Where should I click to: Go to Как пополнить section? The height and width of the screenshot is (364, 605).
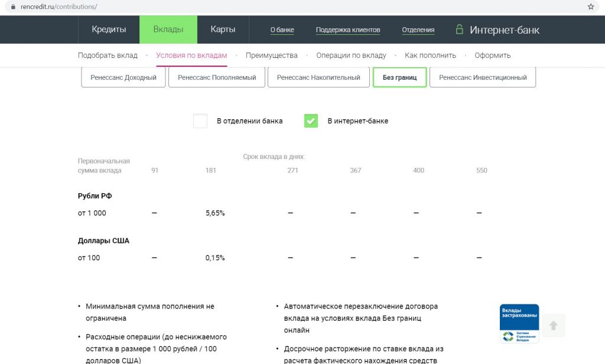click(430, 55)
